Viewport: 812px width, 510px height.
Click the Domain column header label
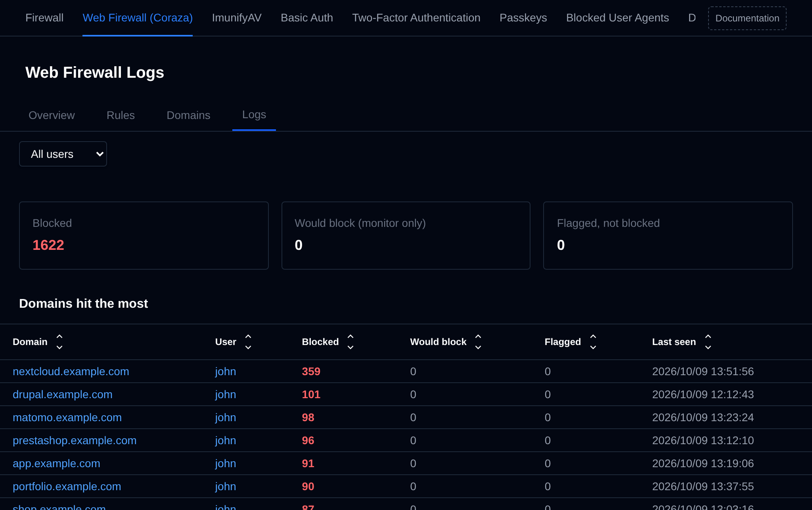tap(30, 342)
